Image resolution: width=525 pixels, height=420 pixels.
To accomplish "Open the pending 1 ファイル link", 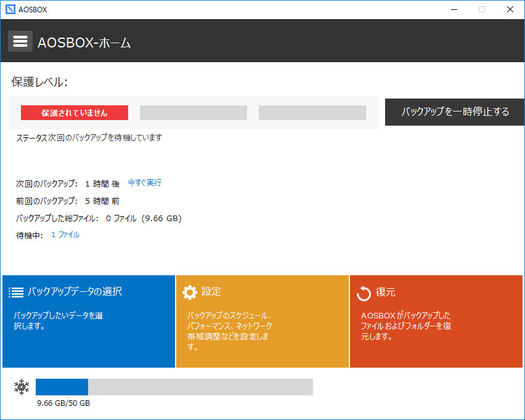I will (65, 235).
